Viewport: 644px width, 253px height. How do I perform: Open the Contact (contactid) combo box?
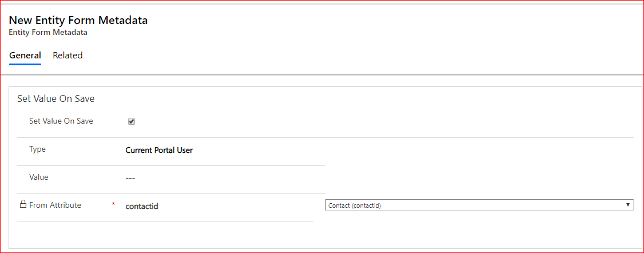pos(479,205)
